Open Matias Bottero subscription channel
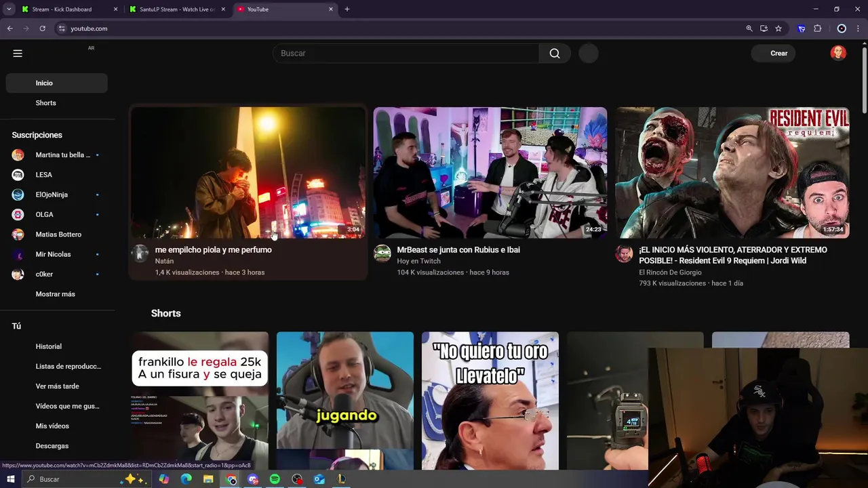 [57, 235]
